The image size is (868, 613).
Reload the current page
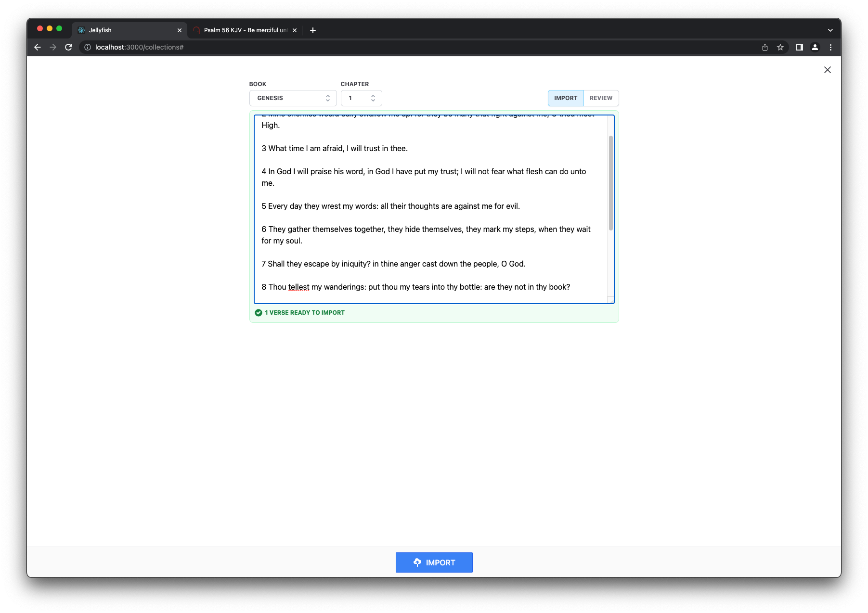(x=68, y=47)
